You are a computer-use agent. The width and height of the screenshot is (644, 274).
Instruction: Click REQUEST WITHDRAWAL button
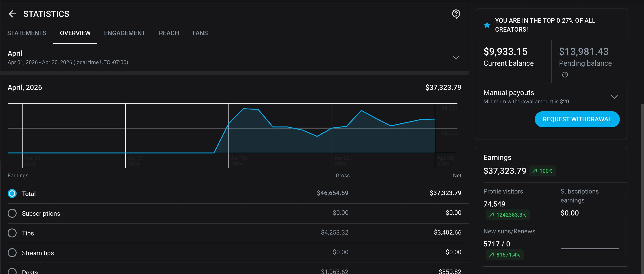click(x=577, y=119)
